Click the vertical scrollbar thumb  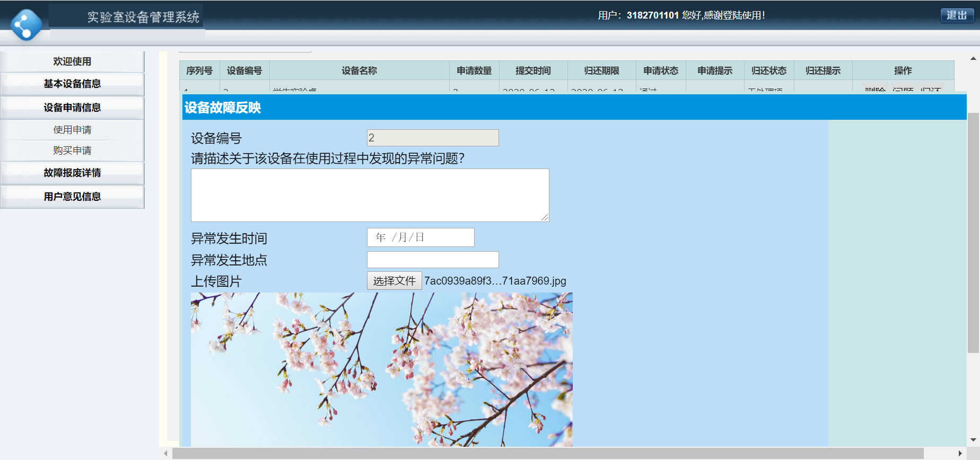tap(974, 232)
